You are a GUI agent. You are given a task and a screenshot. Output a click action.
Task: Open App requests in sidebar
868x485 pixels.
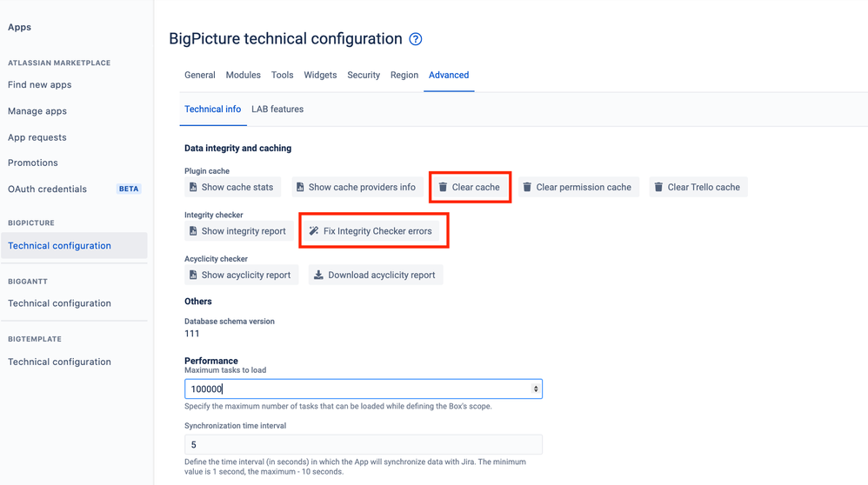click(37, 137)
